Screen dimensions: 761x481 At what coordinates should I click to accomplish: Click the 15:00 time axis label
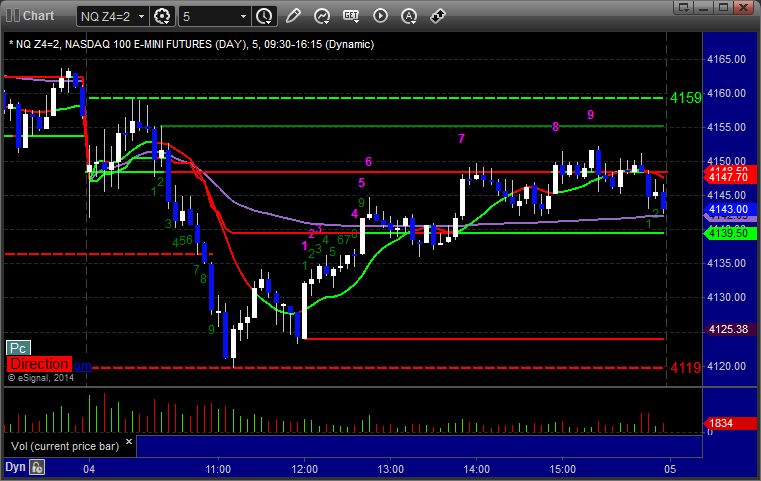coord(562,469)
